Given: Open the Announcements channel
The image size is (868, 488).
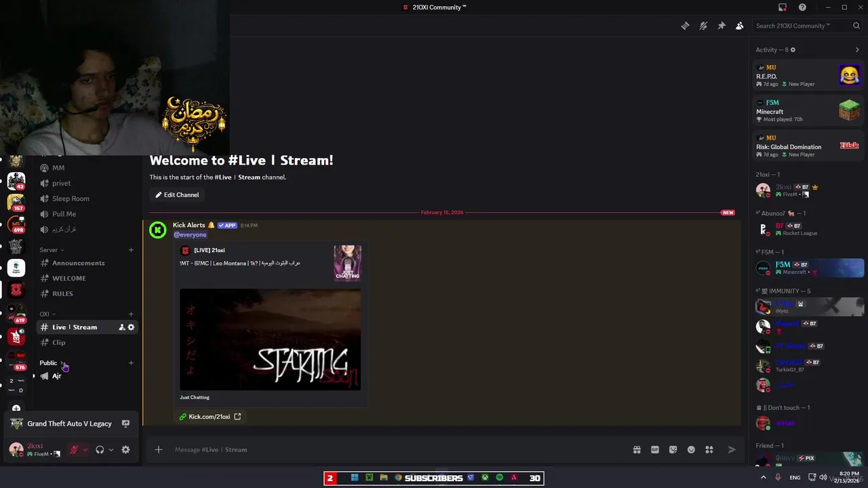Looking at the screenshot, I should [x=87, y=263].
